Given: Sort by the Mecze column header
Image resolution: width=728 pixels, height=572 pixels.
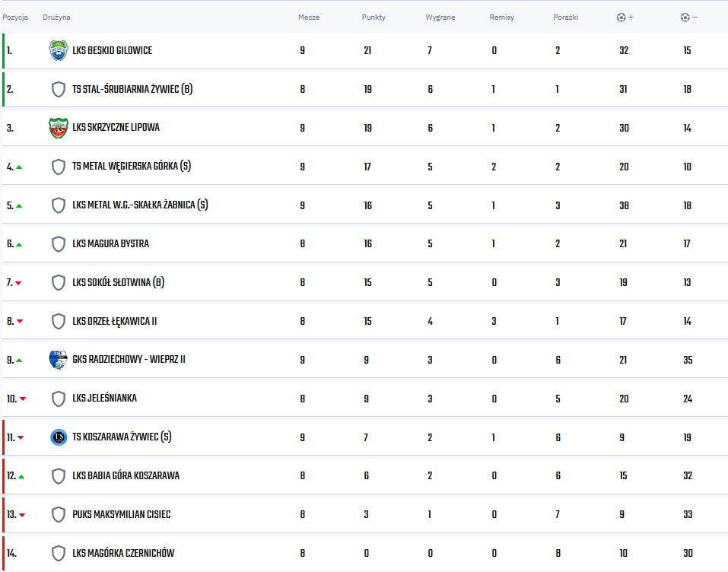Looking at the screenshot, I should click(x=309, y=17).
